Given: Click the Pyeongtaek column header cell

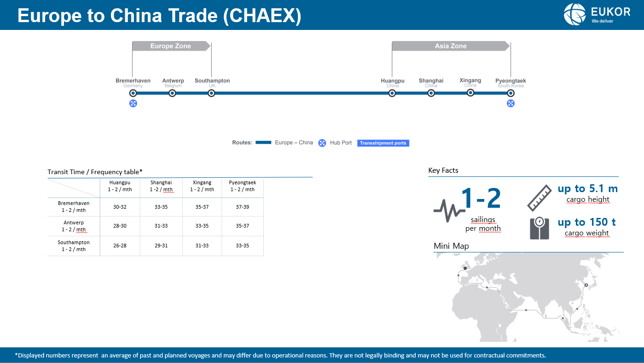Looking at the screenshot, I should [243, 187].
